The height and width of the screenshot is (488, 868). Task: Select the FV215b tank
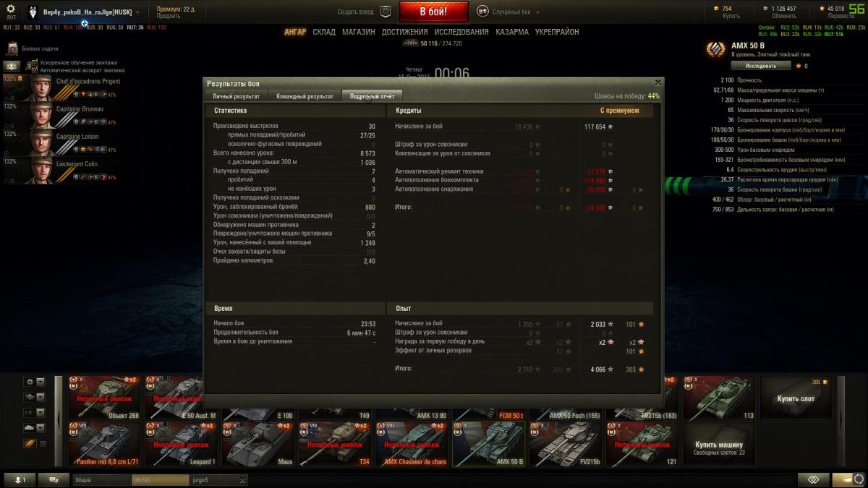565,444
